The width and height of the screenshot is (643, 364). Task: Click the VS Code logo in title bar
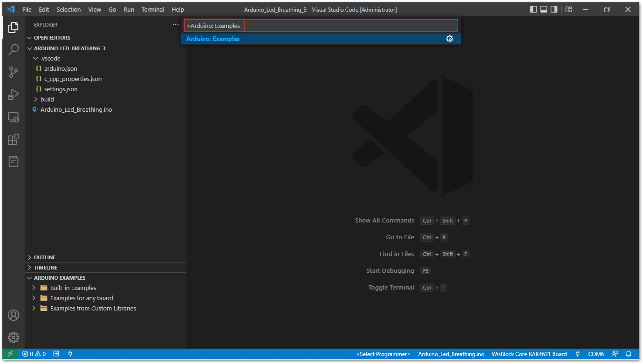coord(11,9)
